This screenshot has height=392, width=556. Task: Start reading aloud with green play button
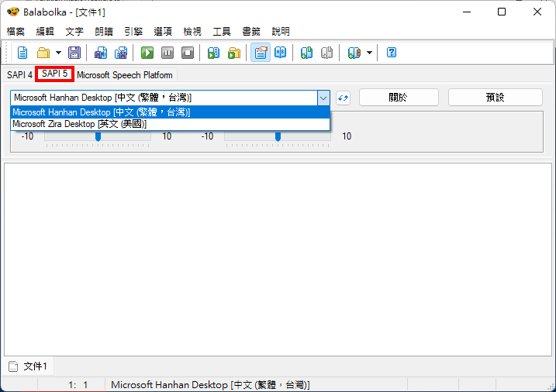coord(147,53)
